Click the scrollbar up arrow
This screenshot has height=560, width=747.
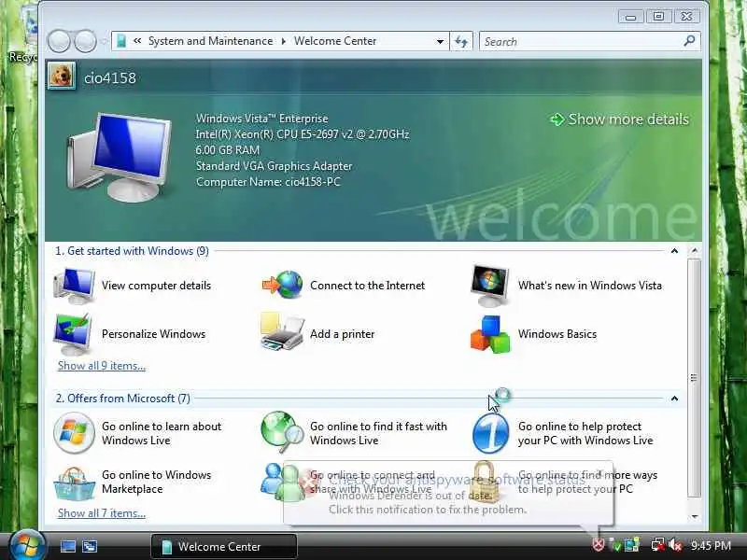click(x=695, y=250)
